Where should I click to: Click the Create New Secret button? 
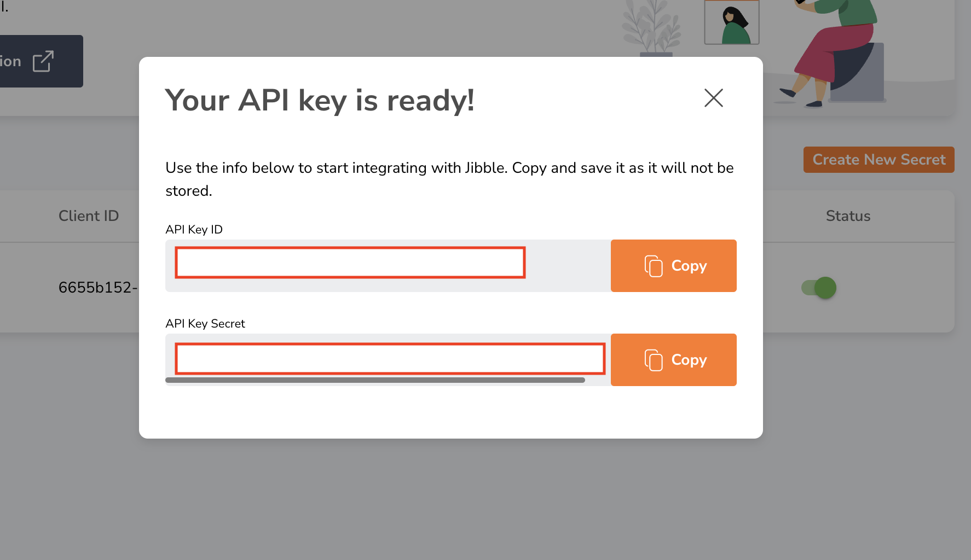pyautogui.click(x=878, y=160)
